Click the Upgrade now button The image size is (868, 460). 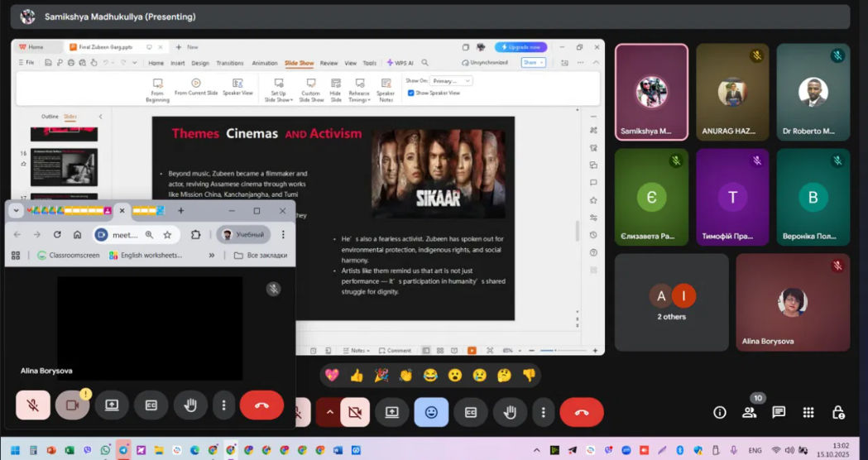tap(520, 47)
